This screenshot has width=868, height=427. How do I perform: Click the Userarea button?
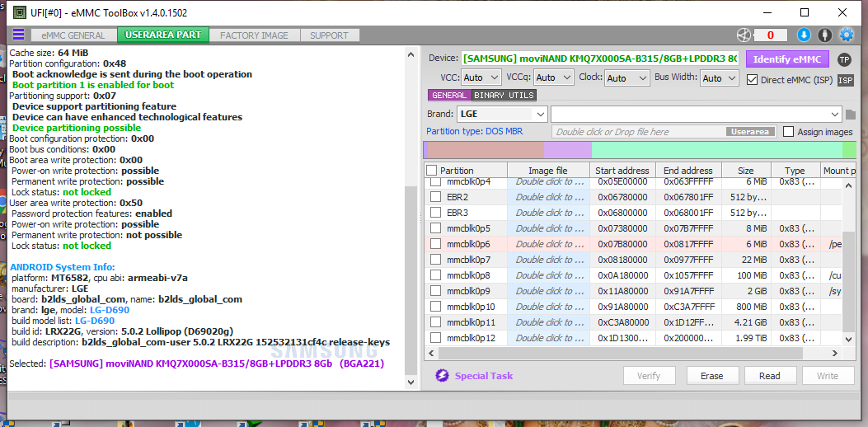[750, 132]
